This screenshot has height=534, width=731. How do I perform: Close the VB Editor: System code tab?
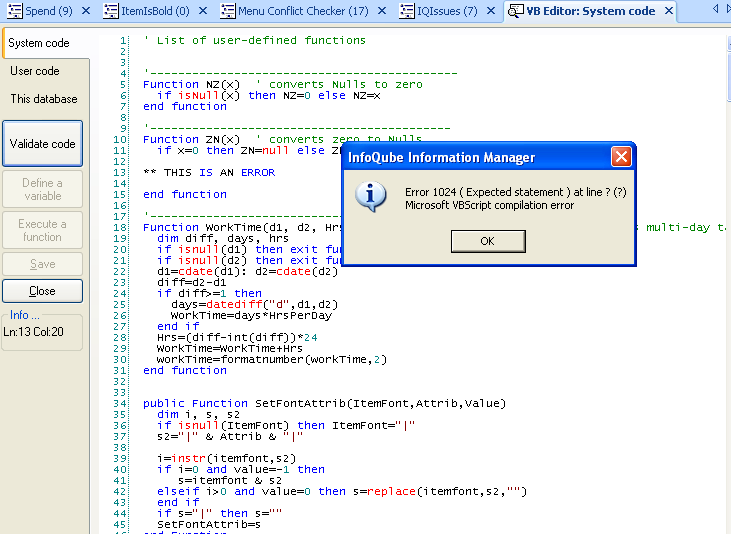tap(669, 11)
